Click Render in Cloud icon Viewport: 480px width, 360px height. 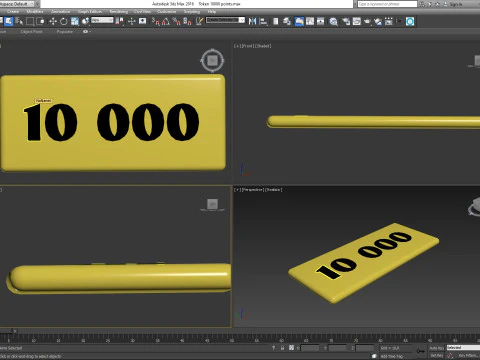coord(378,21)
